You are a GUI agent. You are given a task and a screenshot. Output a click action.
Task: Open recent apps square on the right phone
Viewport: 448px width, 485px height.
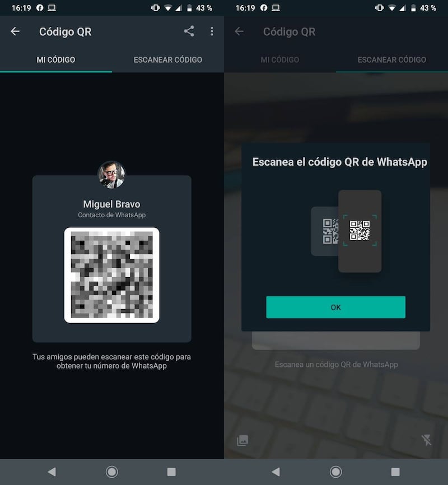[x=395, y=472]
